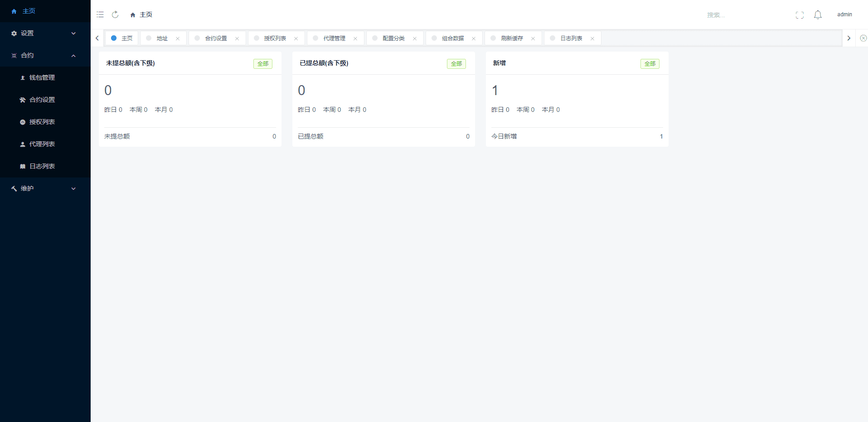
Task: Expand the 维护 sidebar menu
Action: pyautogui.click(x=45, y=188)
